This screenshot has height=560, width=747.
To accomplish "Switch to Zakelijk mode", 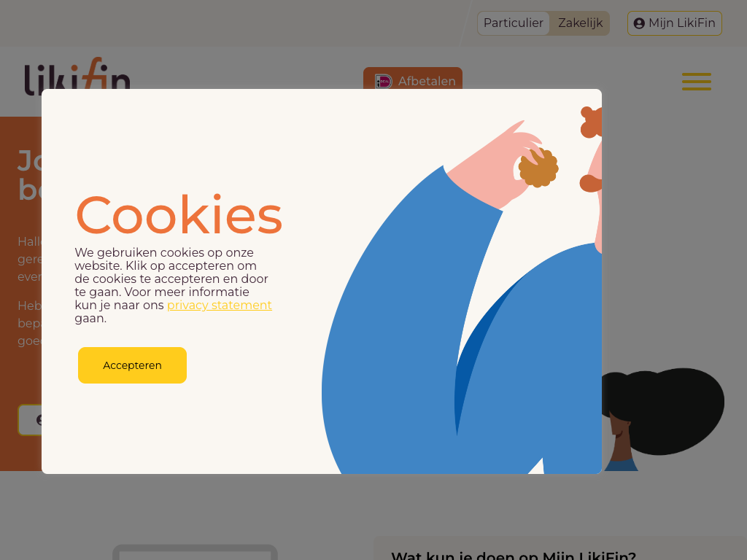I will 580,23.
